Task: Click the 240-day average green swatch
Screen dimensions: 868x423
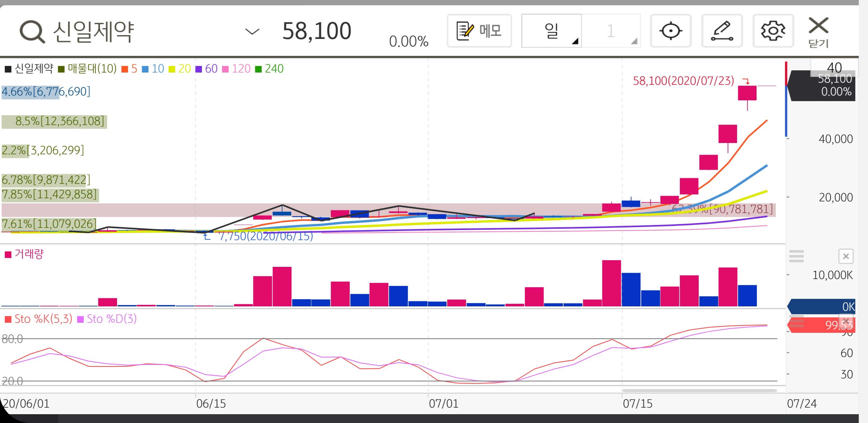Action: (258, 69)
